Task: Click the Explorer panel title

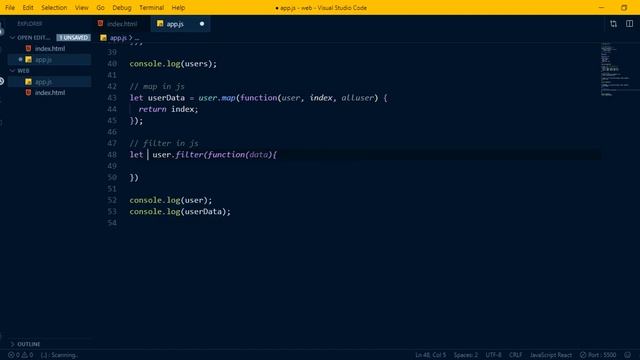Action: (29, 24)
